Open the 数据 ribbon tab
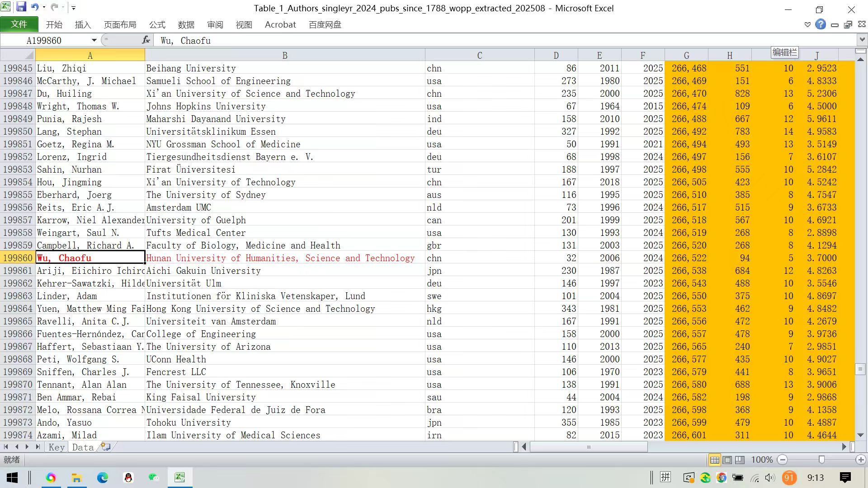The height and width of the screenshot is (488, 868). pos(186,24)
